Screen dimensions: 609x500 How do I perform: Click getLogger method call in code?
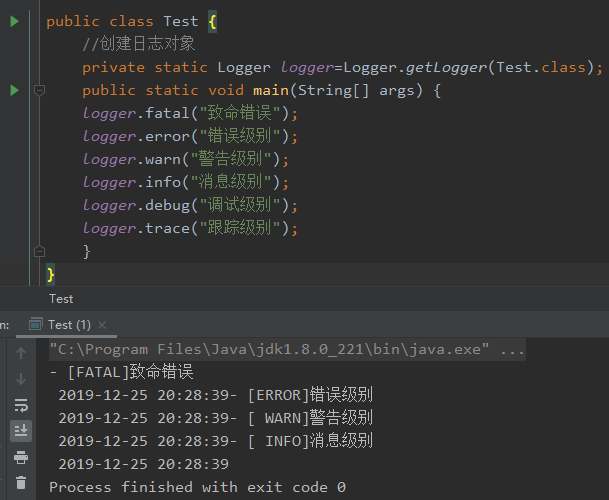point(446,68)
